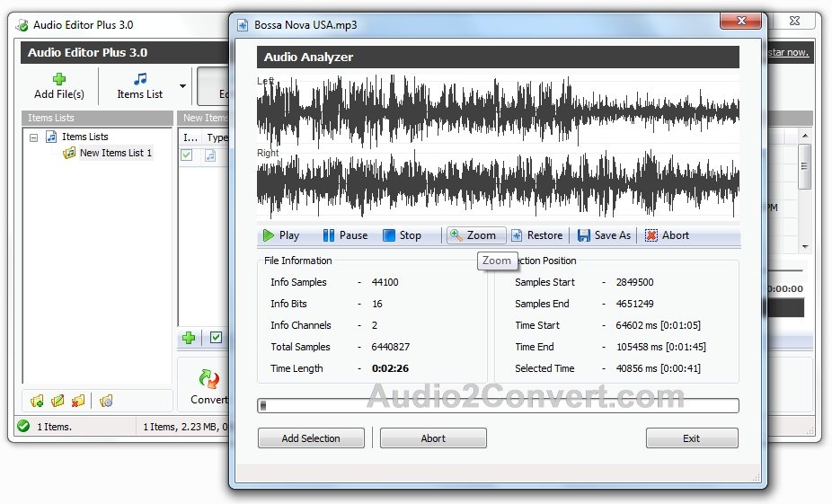The height and width of the screenshot is (504, 832).
Task: Stop playback with Stop icon
Action: [x=389, y=235]
